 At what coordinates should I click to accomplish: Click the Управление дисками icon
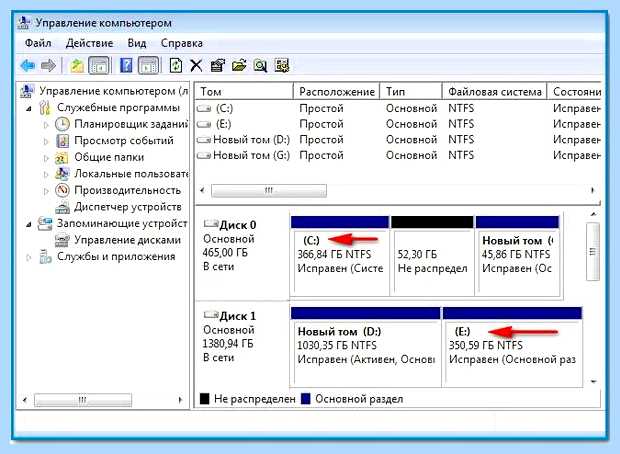tap(62, 240)
